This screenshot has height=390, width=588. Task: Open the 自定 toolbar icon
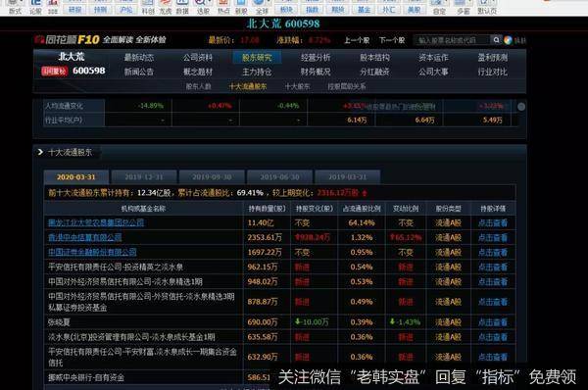tap(439, 7)
